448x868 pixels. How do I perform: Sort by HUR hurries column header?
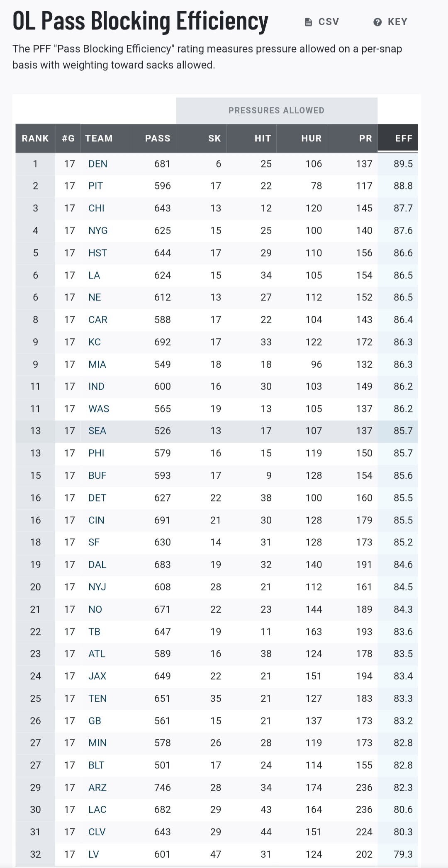point(311,138)
